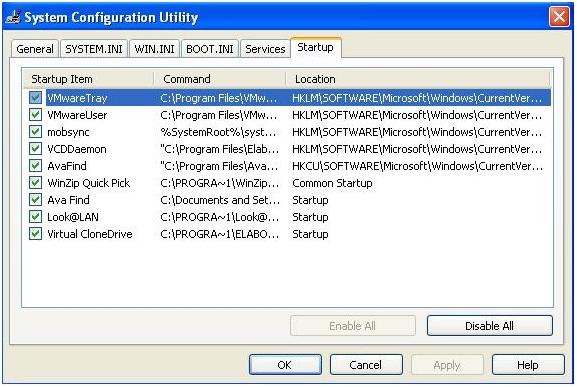Click the "C:\Program Files\Elab... command cell
Screen dimensions: 577x387
point(220,149)
